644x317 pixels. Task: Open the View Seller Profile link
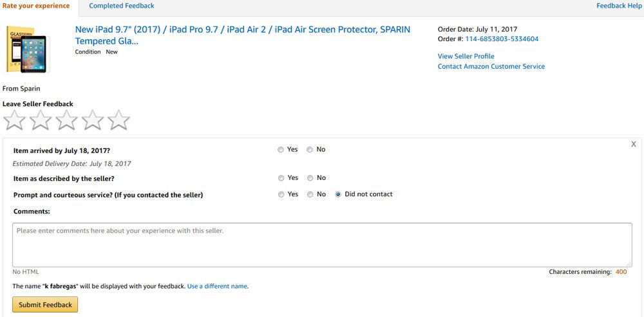pos(466,56)
